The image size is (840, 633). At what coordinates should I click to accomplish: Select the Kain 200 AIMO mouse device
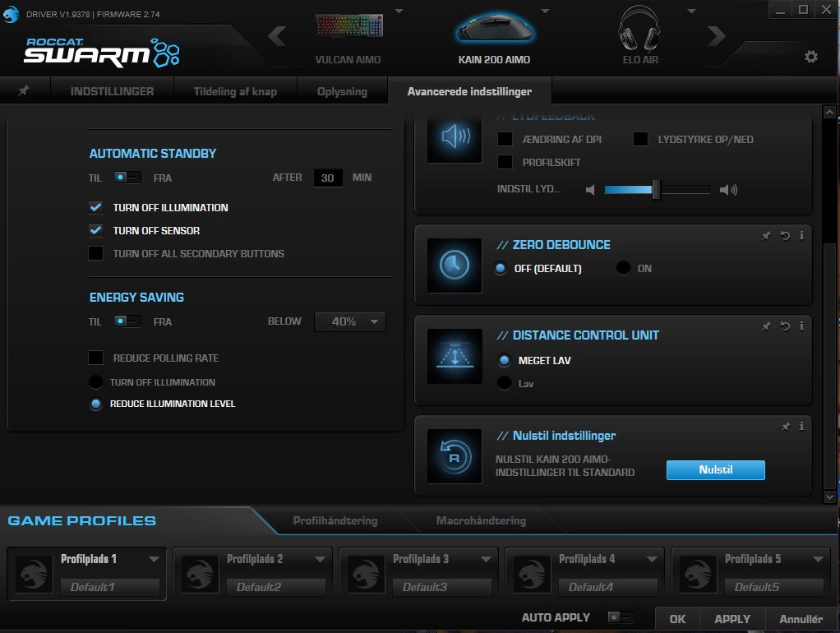(494, 27)
